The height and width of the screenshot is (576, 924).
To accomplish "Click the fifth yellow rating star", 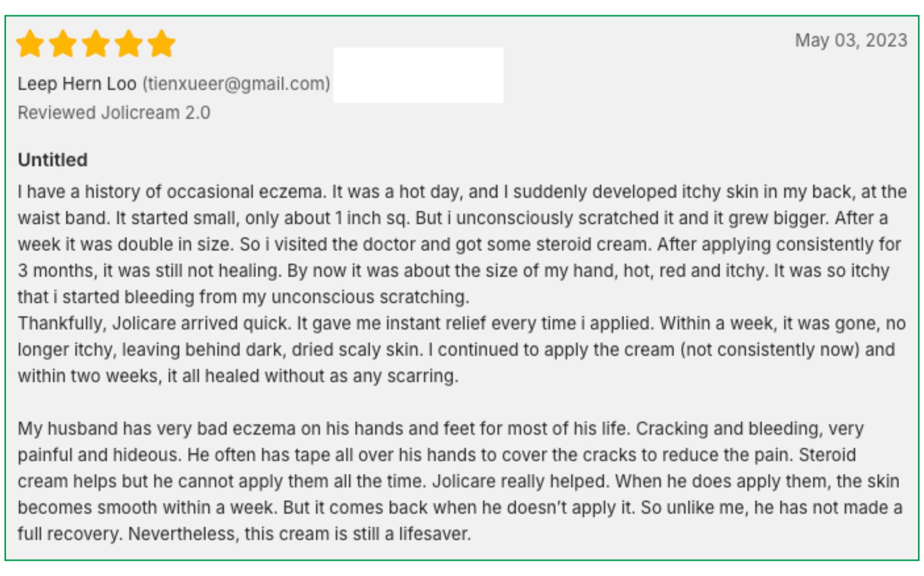I will pos(161,43).
